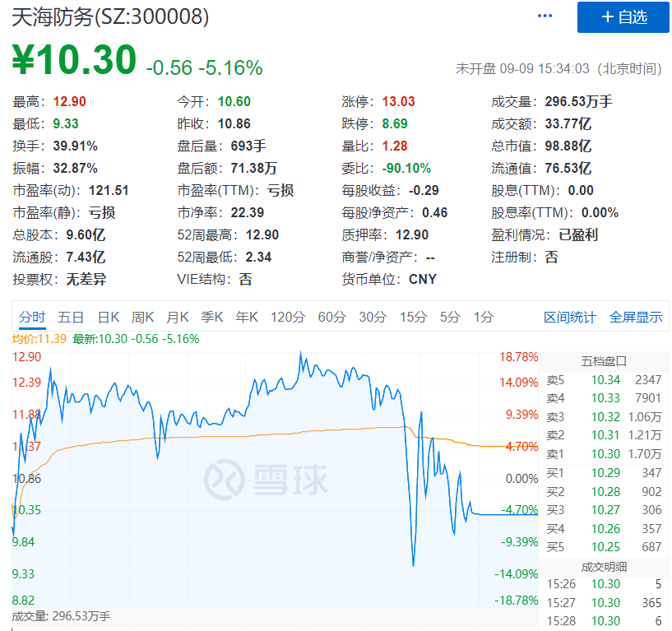Click the 成交明细 section header
Image resolution: width=672 pixels, height=631 pixels.
[x=604, y=567]
